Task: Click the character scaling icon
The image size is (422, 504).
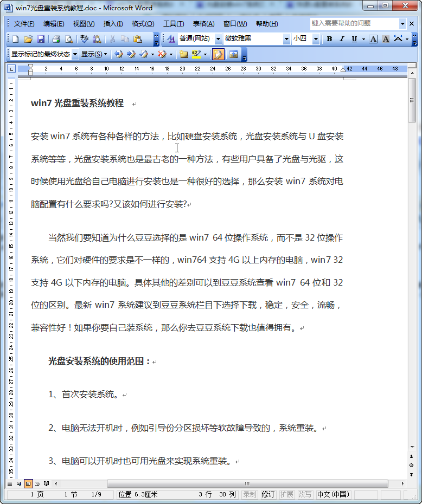Action: [398, 39]
